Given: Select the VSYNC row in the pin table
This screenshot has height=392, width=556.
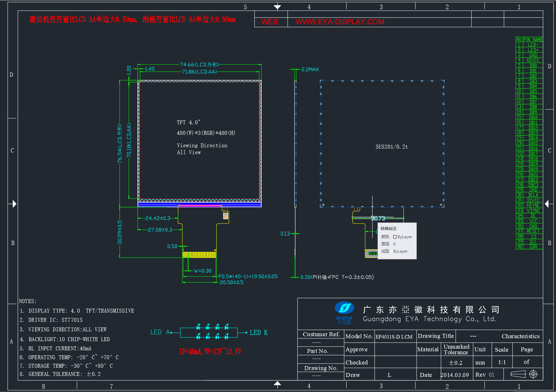Looking at the screenshot, I should (x=529, y=211).
